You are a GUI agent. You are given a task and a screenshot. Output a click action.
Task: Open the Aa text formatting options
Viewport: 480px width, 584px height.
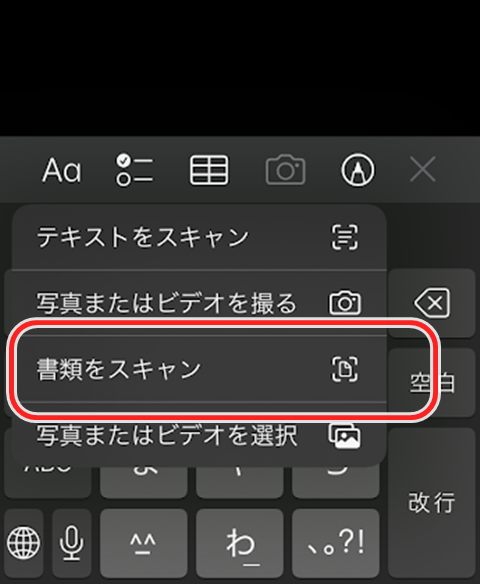coord(61,170)
